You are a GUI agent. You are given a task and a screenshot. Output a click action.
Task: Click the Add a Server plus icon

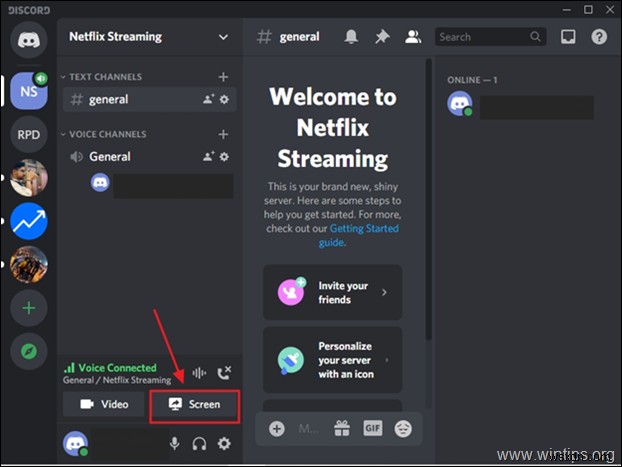29,308
